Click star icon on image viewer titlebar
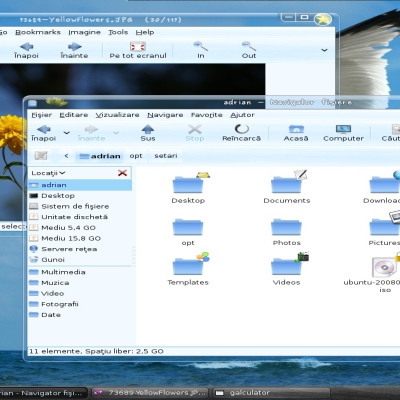This screenshot has height=400, width=400. (x=322, y=19)
